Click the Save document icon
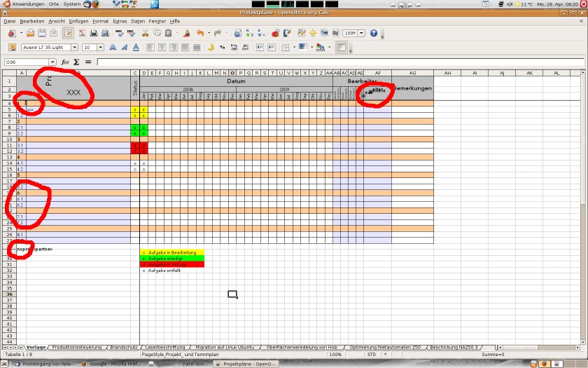Image resolution: width=588 pixels, height=368 pixels. [x=43, y=33]
